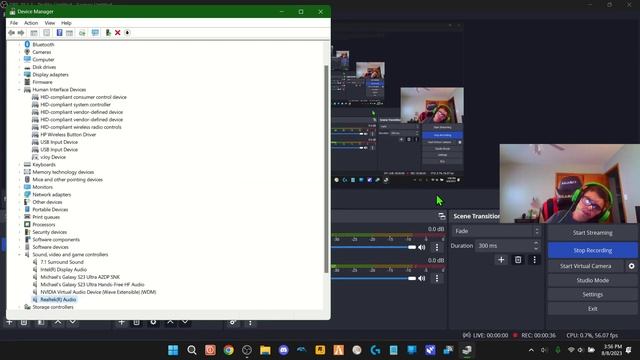The height and width of the screenshot is (360, 640).
Task: Select 7.1 Surround Sound device
Action: click(x=62, y=262)
